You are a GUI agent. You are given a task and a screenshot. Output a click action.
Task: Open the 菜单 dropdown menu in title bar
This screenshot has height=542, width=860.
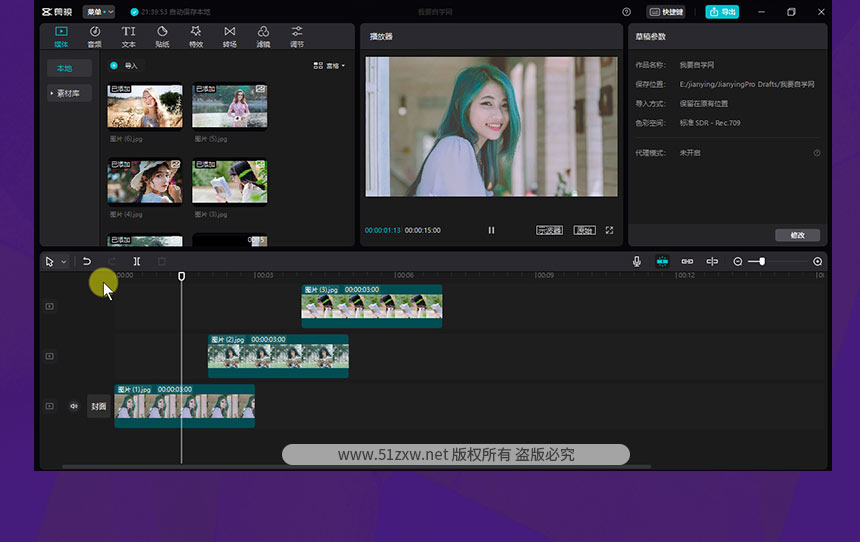(99, 12)
